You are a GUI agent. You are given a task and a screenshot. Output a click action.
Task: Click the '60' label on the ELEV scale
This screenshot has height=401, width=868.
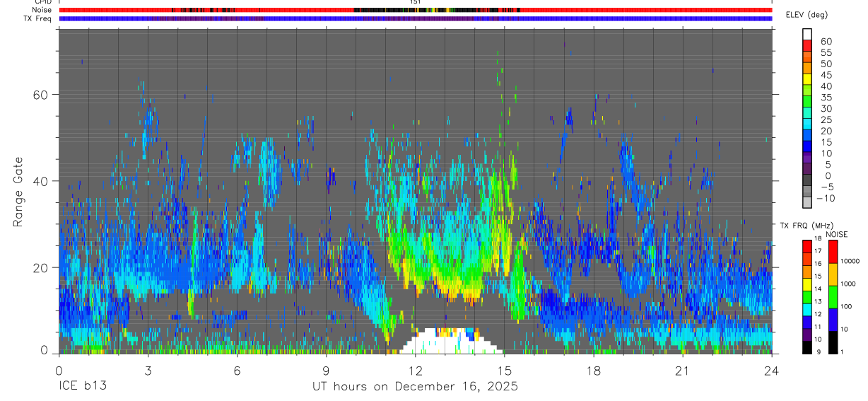click(826, 41)
